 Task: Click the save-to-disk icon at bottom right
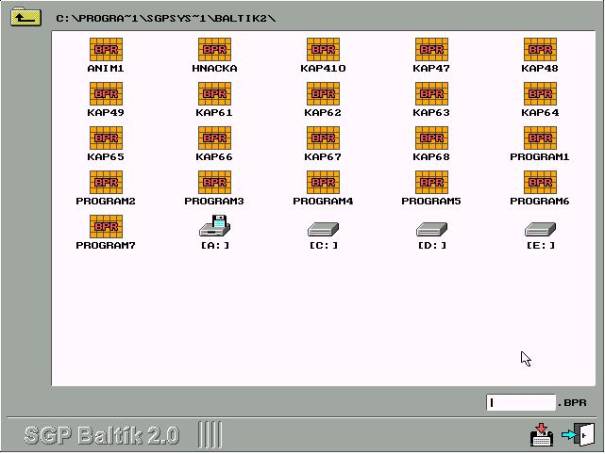click(x=541, y=435)
